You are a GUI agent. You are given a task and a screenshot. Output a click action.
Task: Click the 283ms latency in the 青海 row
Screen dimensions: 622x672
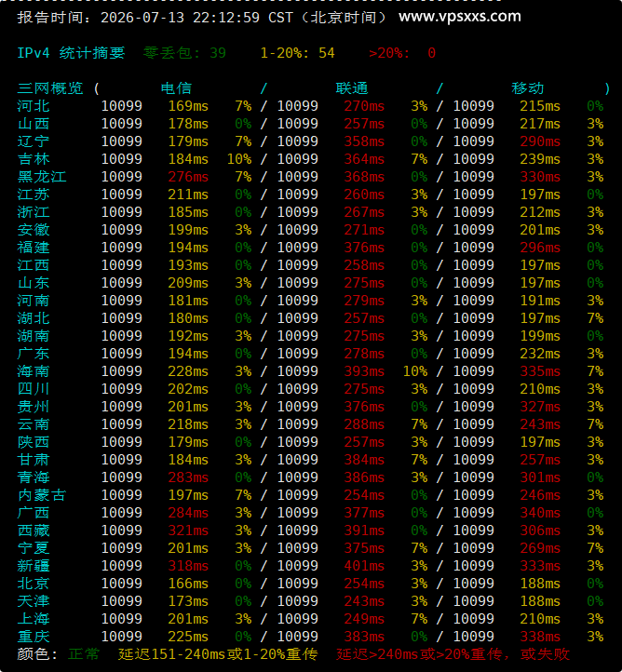[188, 477]
